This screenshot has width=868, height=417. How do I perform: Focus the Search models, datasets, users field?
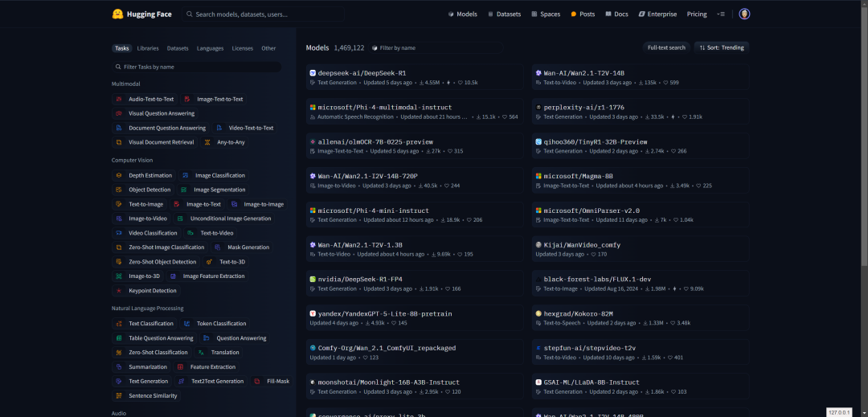[x=263, y=14]
